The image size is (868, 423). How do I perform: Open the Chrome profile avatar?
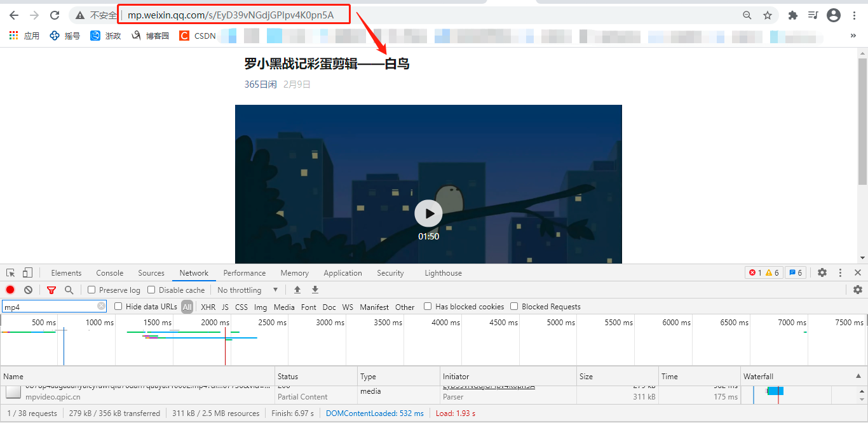(x=834, y=15)
